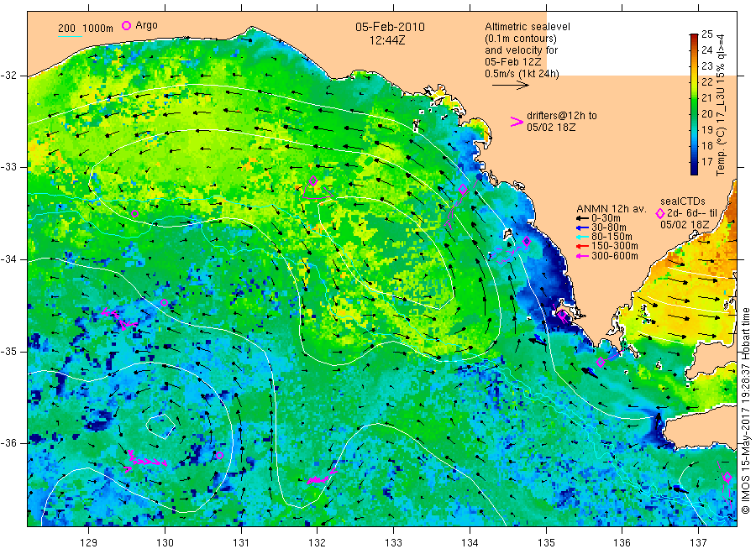Click the seal CTD diamond near 137.4E 36.4S
This screenshot has height=554, width=756.
(727, 477)
